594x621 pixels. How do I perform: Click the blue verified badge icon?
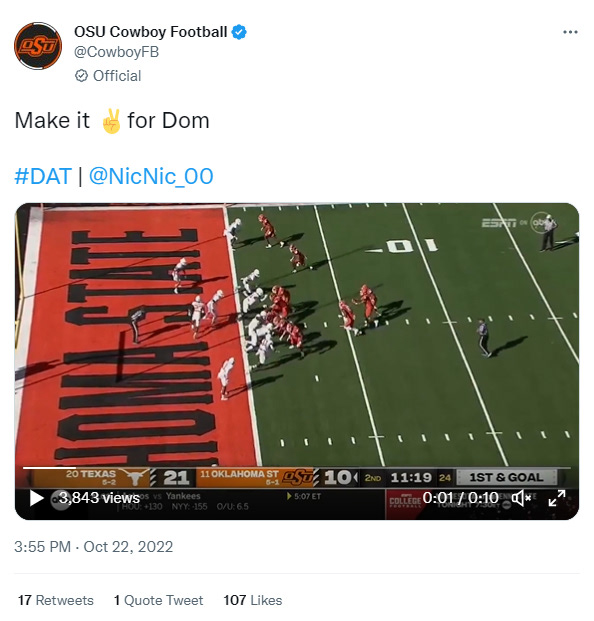[x=239, y=32]
